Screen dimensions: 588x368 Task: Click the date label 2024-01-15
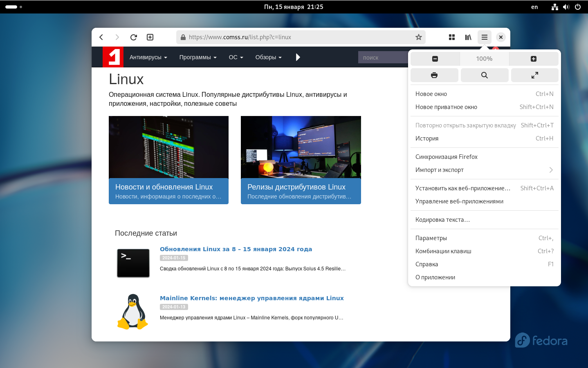[174, 258]
